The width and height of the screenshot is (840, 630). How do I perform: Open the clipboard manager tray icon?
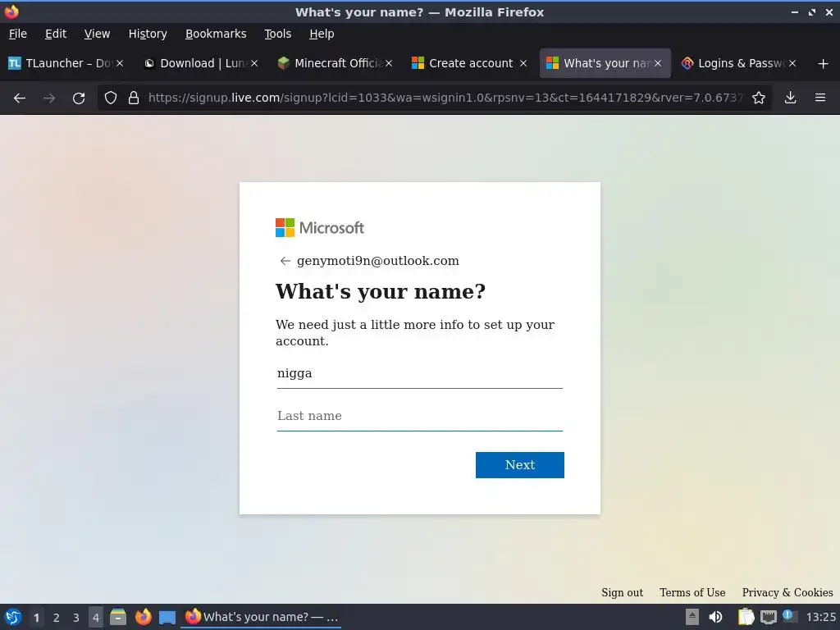pos(746,617)
